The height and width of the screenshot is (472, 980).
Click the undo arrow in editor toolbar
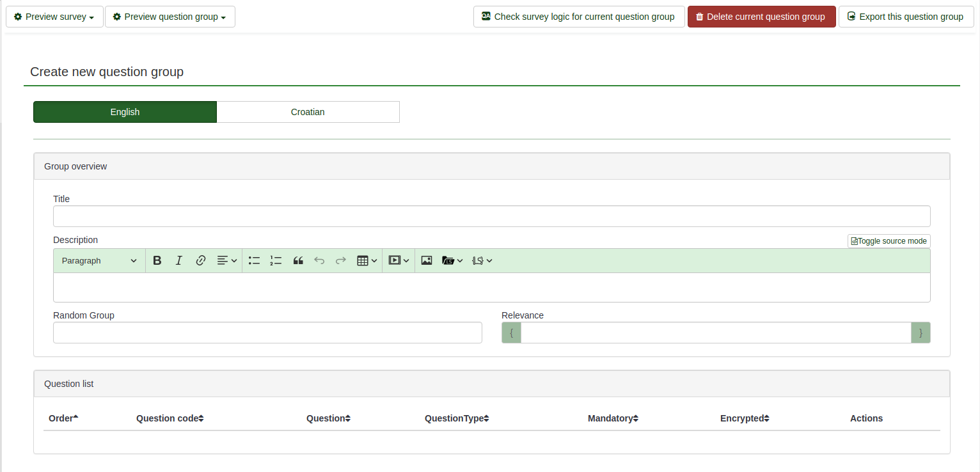click(x=319, y=260)
